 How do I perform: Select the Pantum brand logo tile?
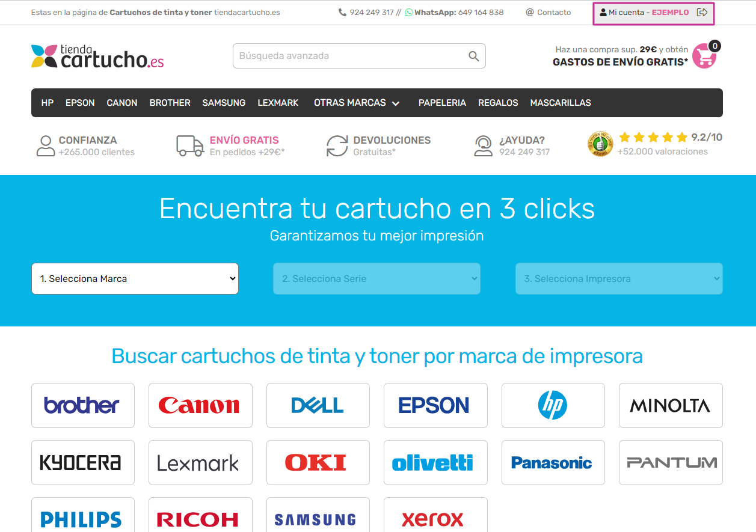click(671, 462)
